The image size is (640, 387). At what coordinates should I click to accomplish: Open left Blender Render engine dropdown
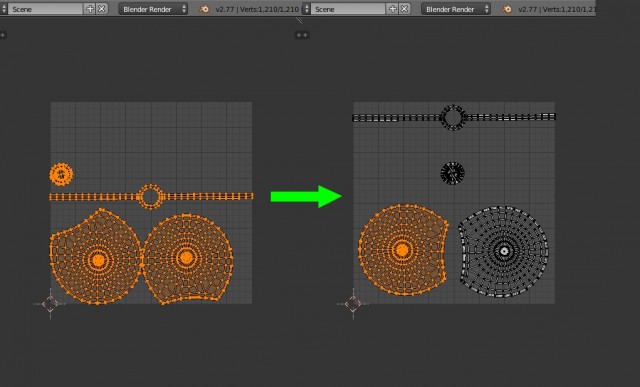pyautogui.click(x=153, y=9)
